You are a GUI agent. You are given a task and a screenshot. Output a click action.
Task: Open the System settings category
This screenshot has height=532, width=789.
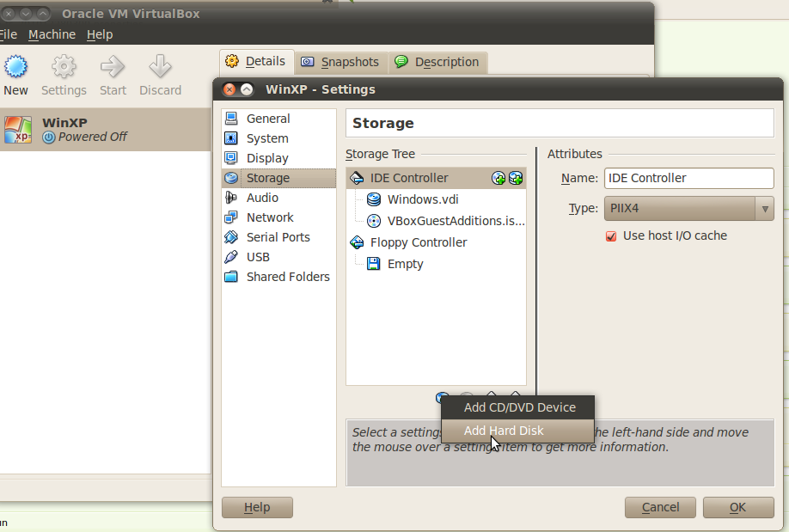click(278, 138)
